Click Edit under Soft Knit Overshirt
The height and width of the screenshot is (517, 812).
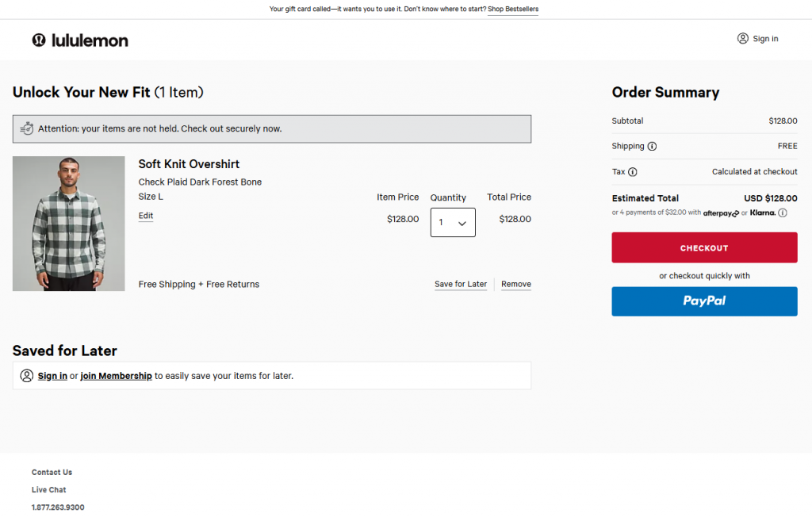click(146, 216)
